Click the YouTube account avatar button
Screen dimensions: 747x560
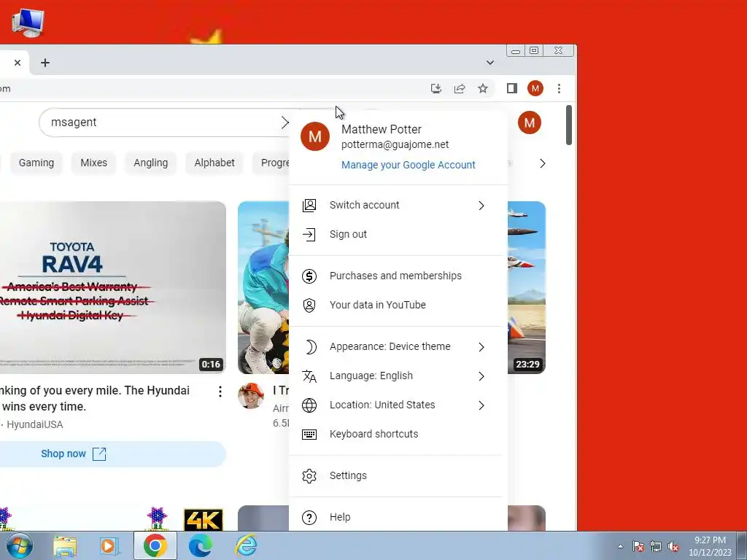coord(530,122)
